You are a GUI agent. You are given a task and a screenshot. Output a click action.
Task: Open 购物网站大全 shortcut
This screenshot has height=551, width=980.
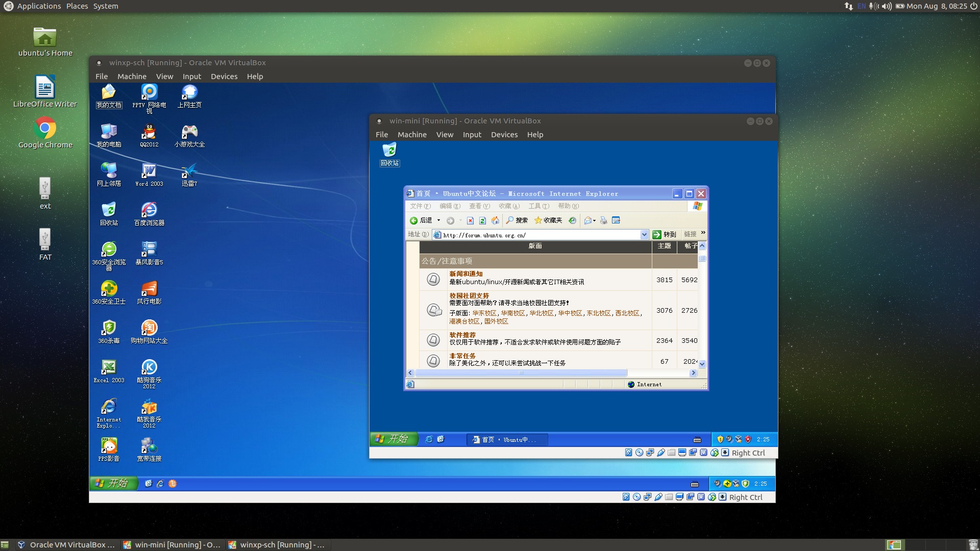click(x=149, y=332)
